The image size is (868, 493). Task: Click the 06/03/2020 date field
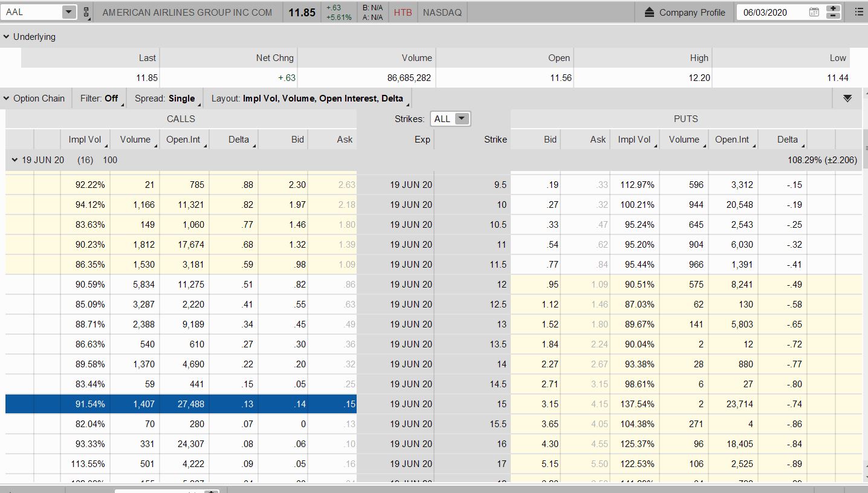click(772, 12)
